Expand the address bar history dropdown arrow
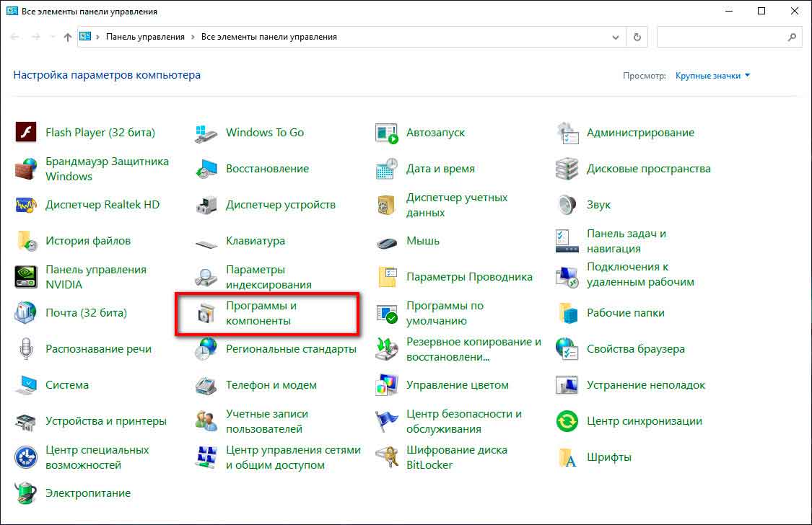 [x=615, y=37]
